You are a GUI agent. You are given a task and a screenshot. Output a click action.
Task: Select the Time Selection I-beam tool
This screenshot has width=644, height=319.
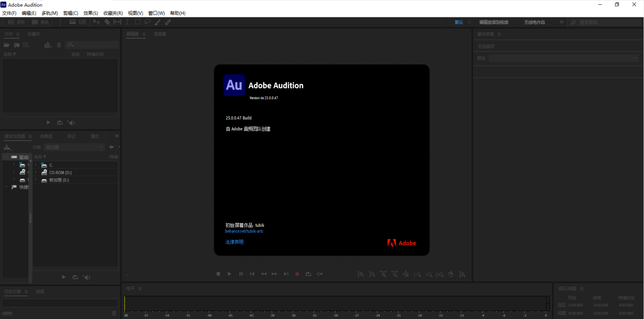[x=128, y=22]
